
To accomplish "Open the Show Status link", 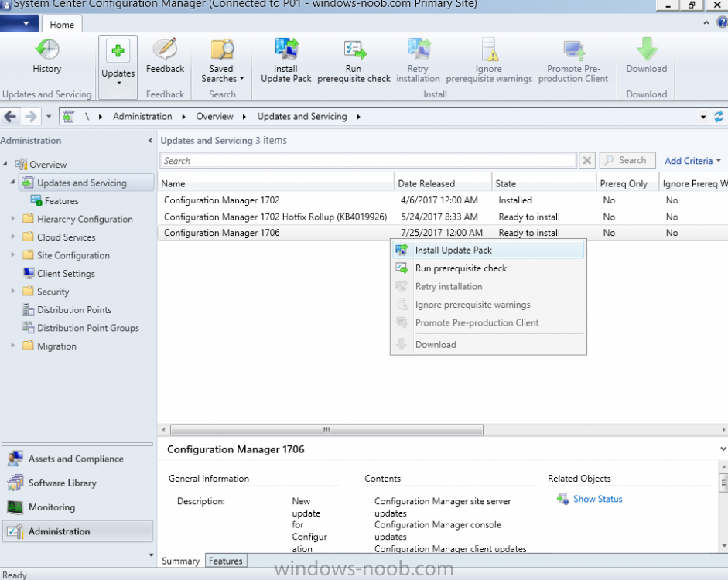I will 597,499.
